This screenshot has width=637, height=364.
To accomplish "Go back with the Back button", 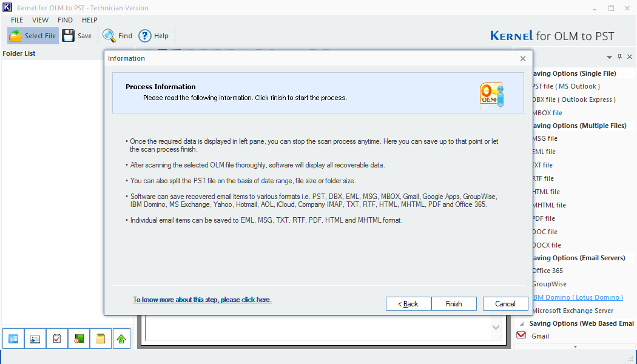I will pos(408,304).
